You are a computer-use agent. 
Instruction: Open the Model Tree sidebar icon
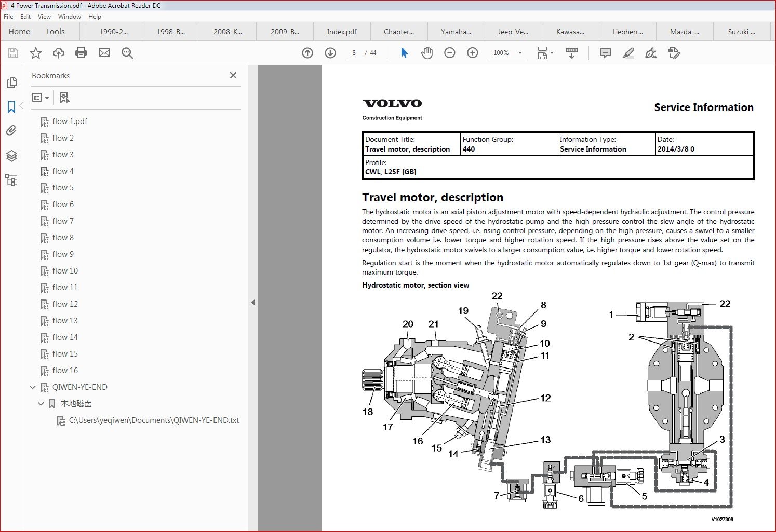pos(11,180)
